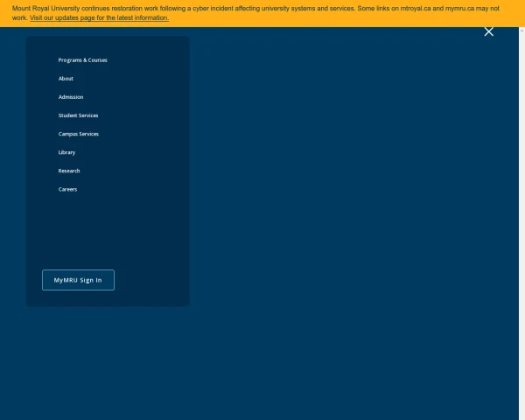Image resolution: width=525 pixels, height=420 pixels.
Task: Click the MyMRU Sign In button
Action: [x=78, y=280]
